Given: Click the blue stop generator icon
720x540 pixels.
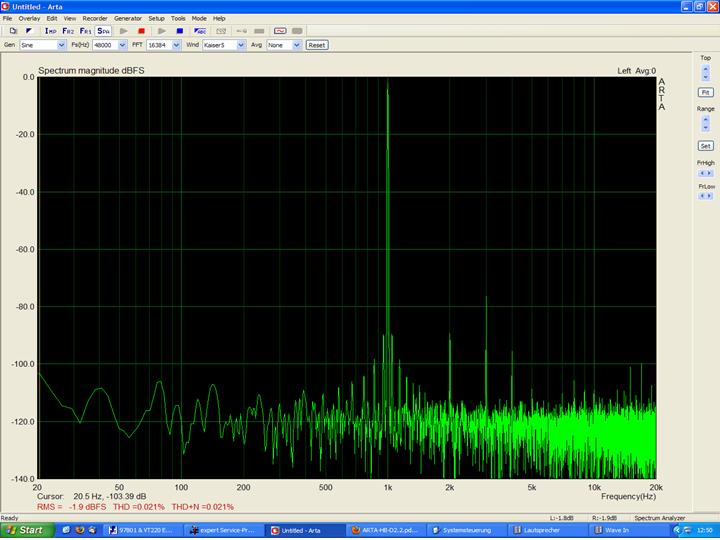Looking at the screenshot, I should tap(179, 31).
